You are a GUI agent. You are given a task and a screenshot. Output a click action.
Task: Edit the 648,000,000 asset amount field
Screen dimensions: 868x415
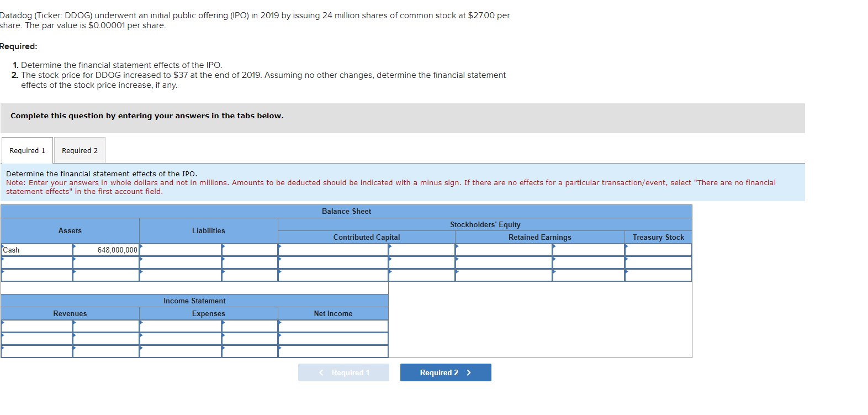pyautogui.click(x=106, y=250)
